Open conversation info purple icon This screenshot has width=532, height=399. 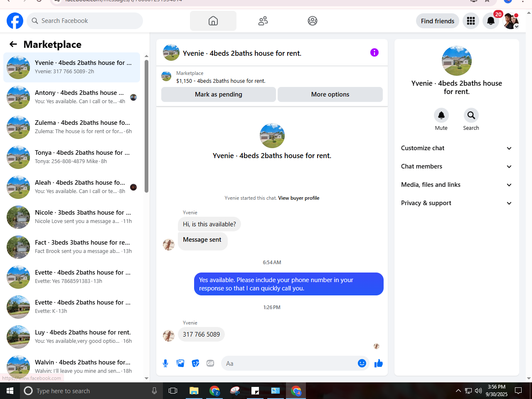coord(374,52)
